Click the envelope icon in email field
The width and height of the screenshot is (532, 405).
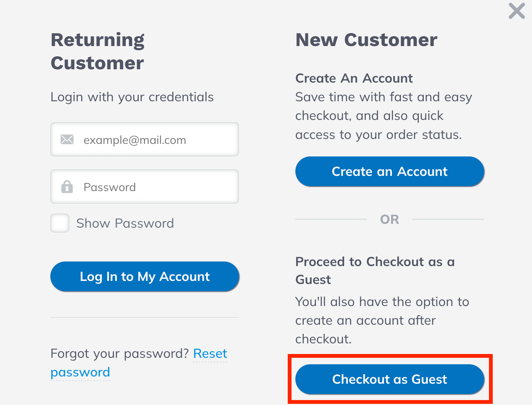tap(67, 140)
